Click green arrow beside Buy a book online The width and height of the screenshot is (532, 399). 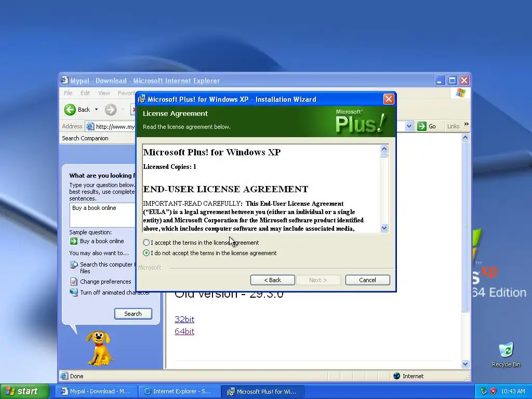pyautogui.click(x=73, y=241)
